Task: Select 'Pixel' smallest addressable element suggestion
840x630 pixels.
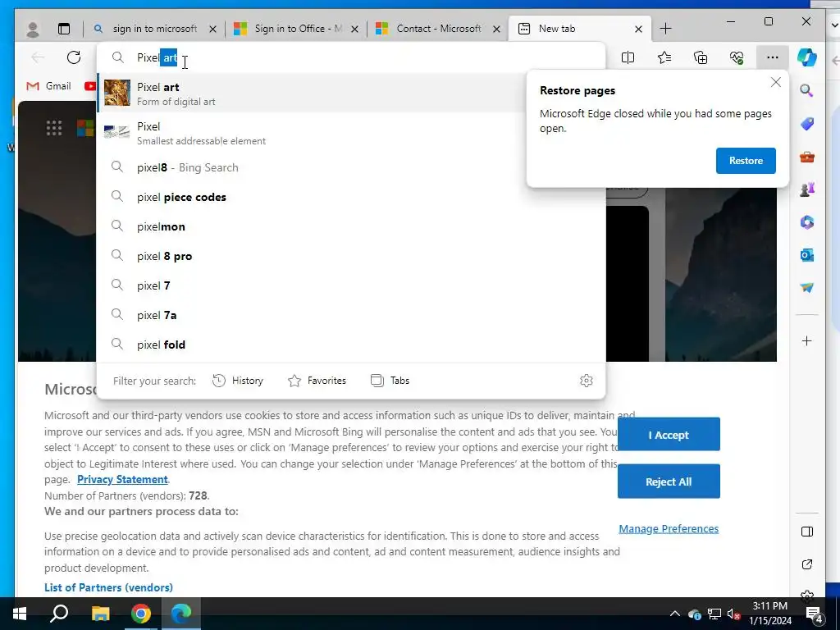Action: pyautogui.click(x=351, y=133)
